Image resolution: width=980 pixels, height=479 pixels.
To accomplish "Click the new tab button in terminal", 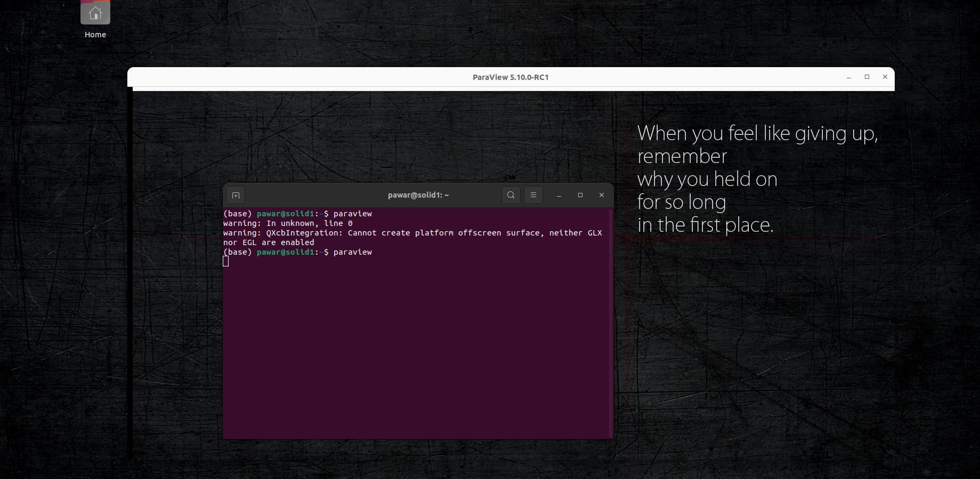I will 236,195.
